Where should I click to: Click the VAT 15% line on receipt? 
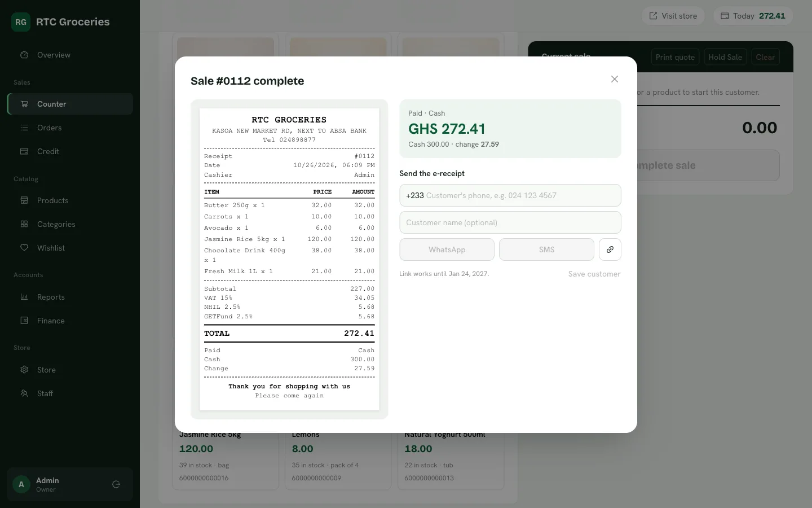pos(289,298)
